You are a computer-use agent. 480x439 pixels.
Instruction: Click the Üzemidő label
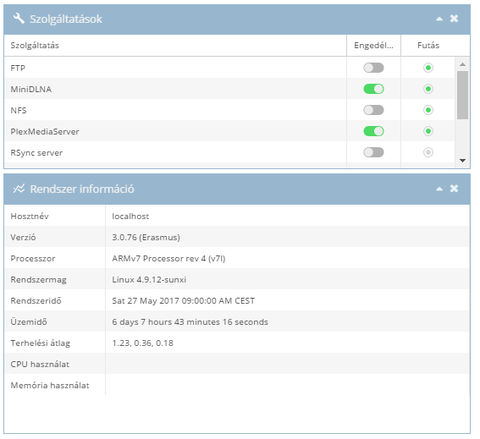(29, 322)
